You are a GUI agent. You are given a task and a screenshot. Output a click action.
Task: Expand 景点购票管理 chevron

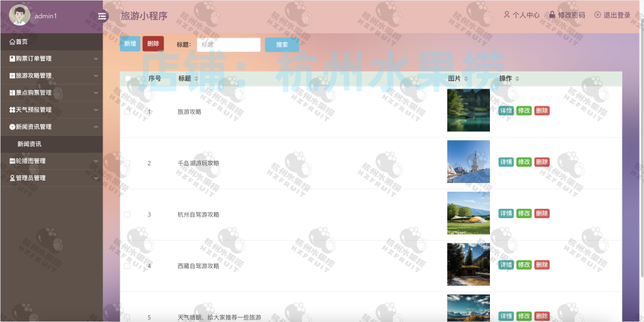96,93
